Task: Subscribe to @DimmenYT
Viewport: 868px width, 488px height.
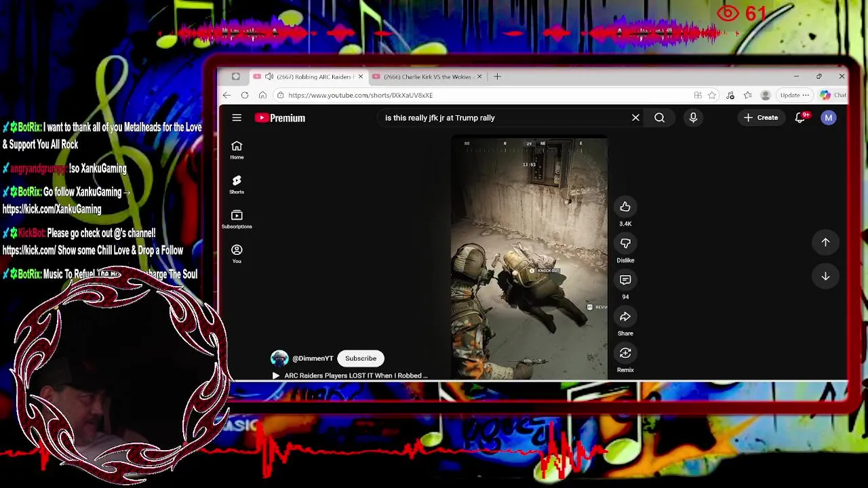Action: (361, 359)
